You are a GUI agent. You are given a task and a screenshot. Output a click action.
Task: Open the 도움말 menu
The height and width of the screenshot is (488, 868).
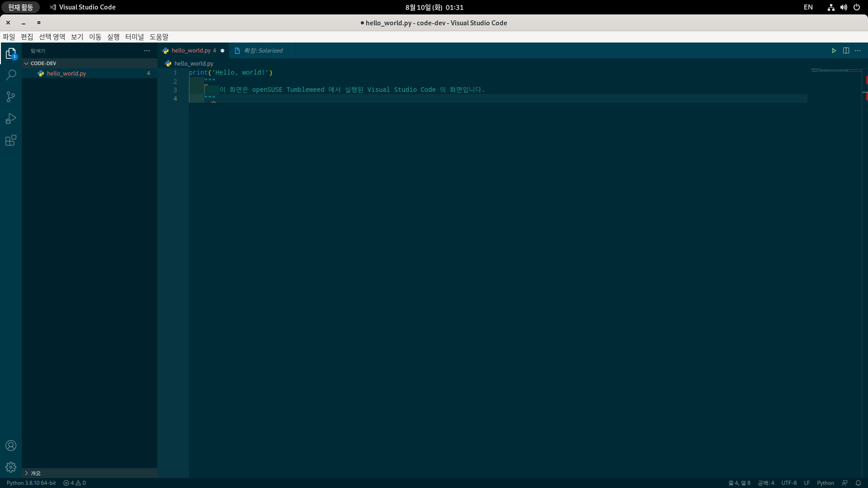click(159, 37)
